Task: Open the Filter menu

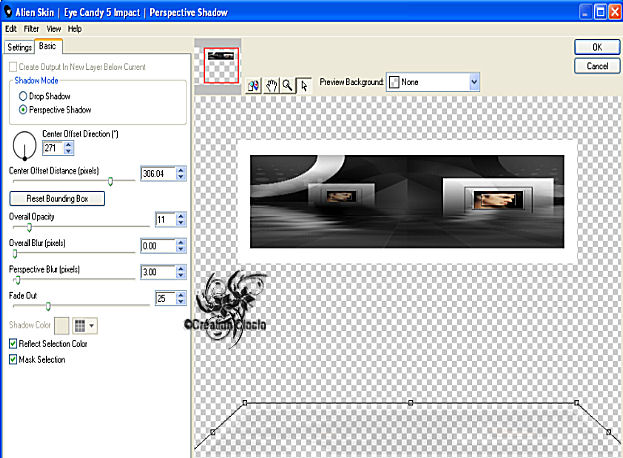Action: point(31,29)
